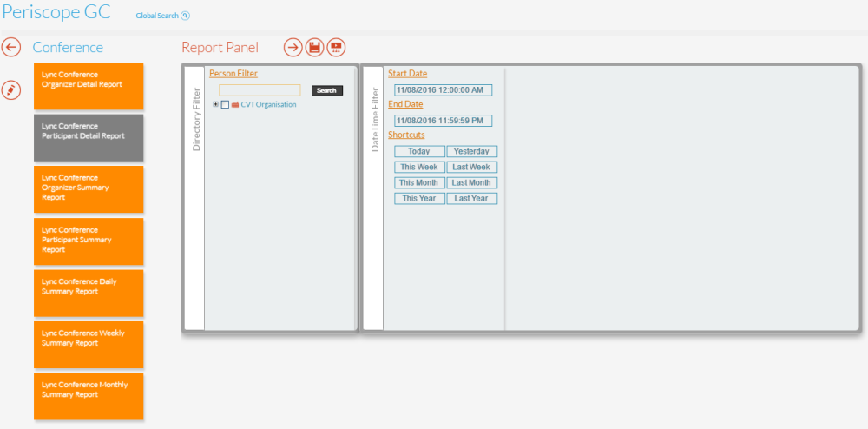Click the This Year shortcut button
Screen dimensions: 868x429
pyautogui.click(x=419, y=198)
